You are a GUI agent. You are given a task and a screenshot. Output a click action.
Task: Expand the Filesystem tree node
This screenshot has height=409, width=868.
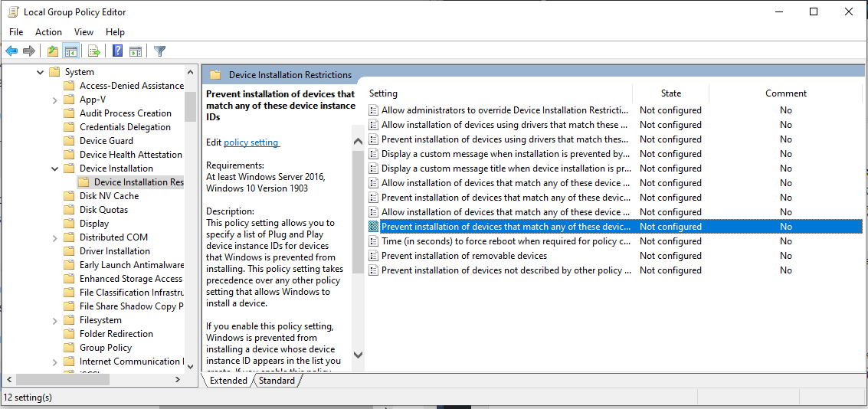click(x=55, y=320)
